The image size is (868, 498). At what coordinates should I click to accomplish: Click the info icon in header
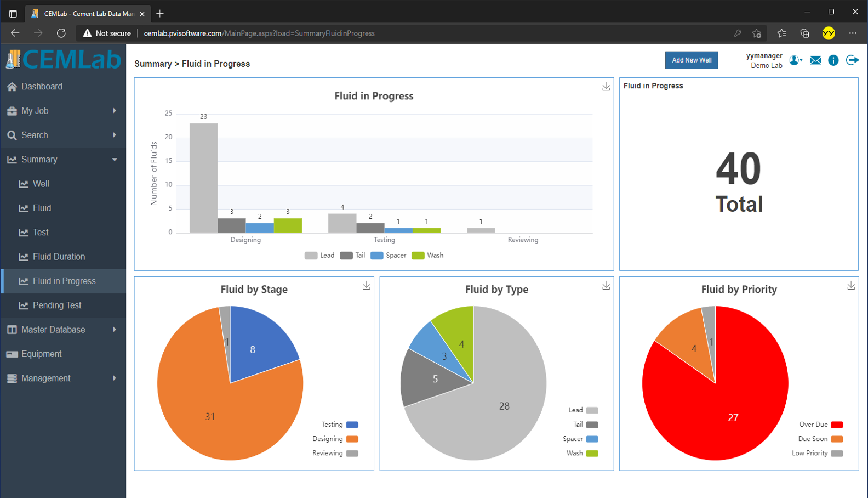pyautogui.click(x=833, y=60)
